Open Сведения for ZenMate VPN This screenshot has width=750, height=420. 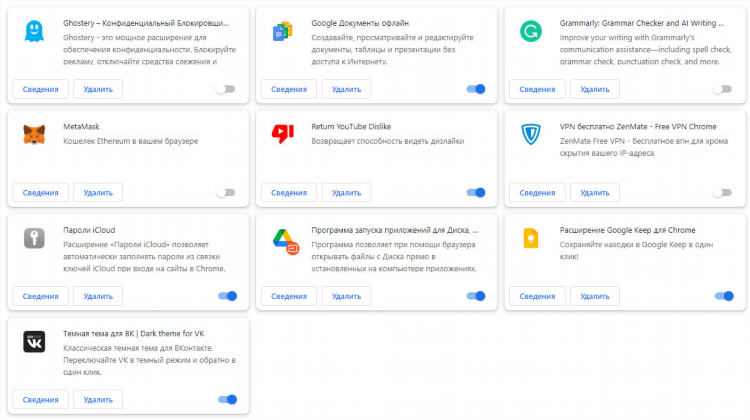(537, 192)
